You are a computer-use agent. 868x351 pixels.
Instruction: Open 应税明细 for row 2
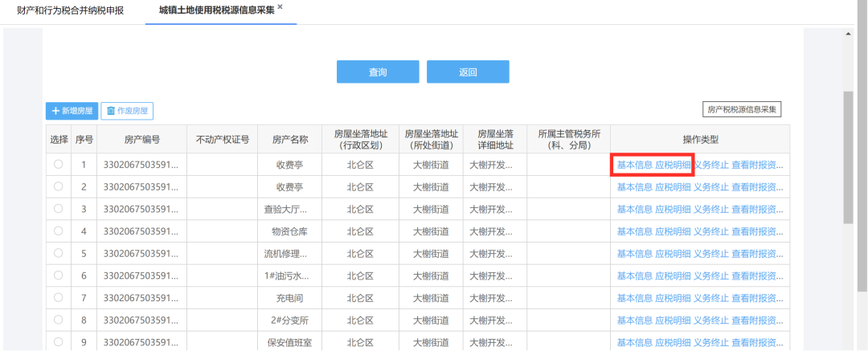673,187
